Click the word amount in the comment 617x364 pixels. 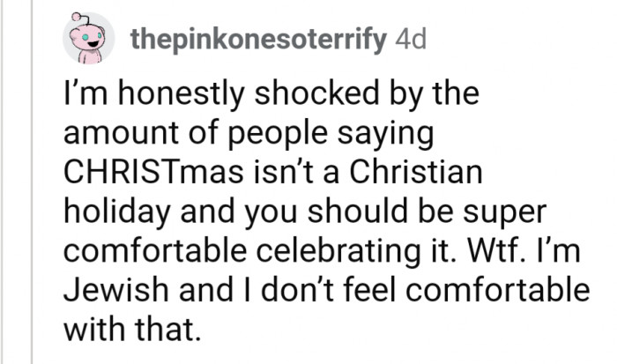coord(121,134)
